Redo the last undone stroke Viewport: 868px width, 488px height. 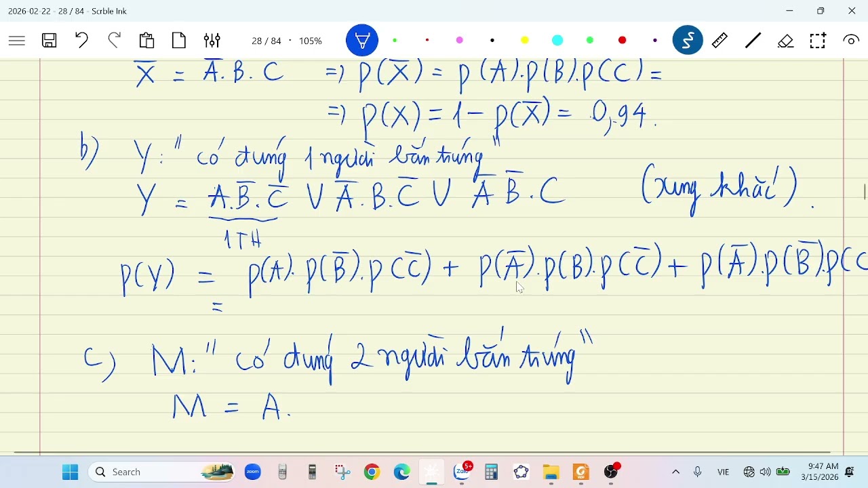[x=114, y=41]
